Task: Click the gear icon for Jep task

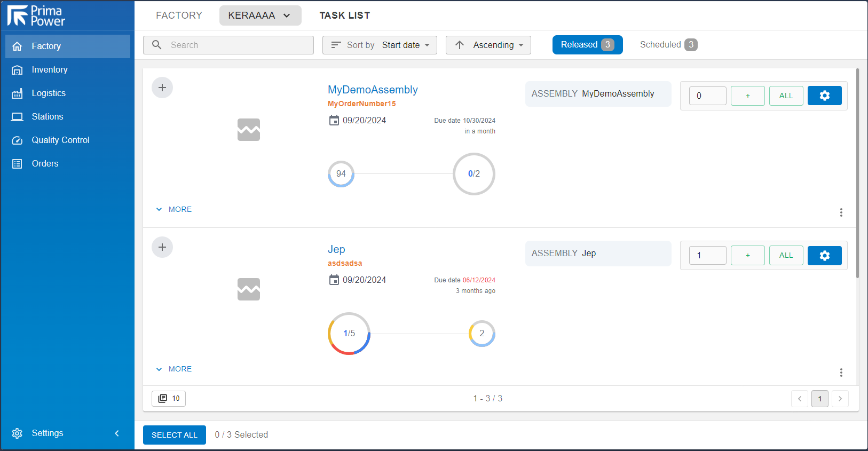Action: [x=824, y=256]
